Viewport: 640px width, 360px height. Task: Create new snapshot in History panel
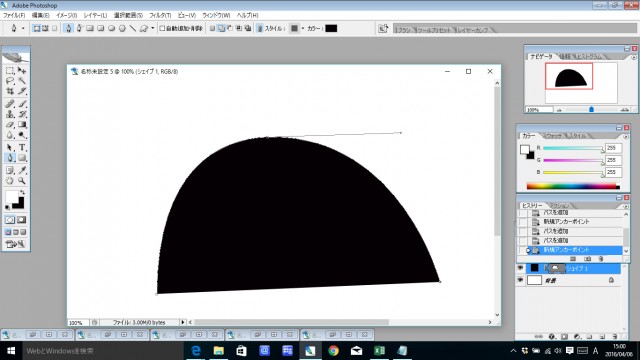tap(587, 259)
